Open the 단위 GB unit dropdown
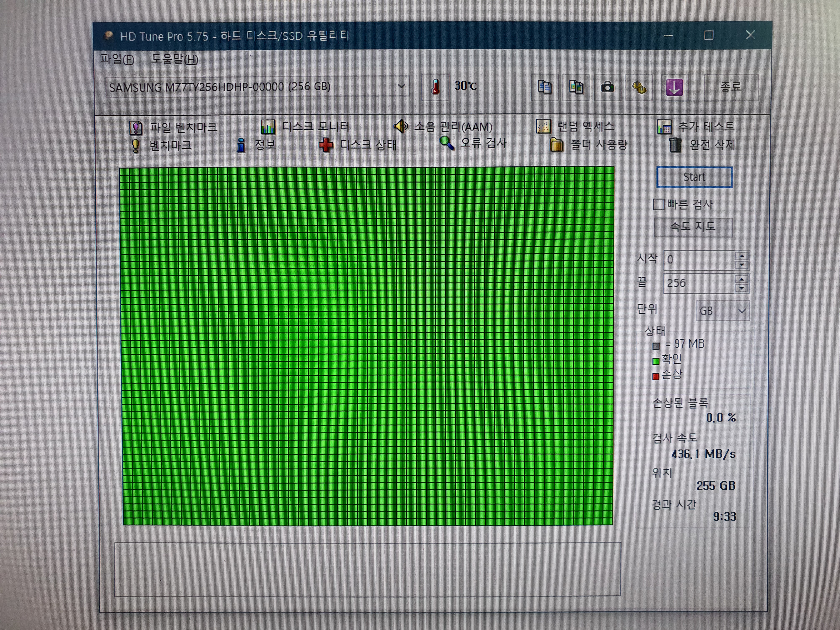Screen dimensions: 840x630 click(723, 311)
